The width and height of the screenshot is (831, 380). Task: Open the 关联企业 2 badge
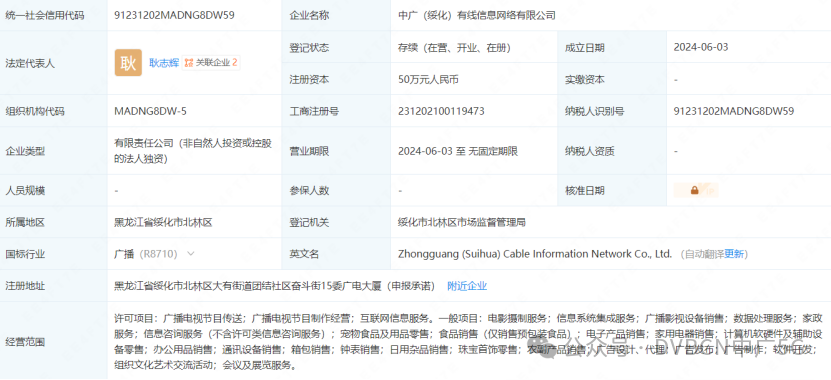210,63
